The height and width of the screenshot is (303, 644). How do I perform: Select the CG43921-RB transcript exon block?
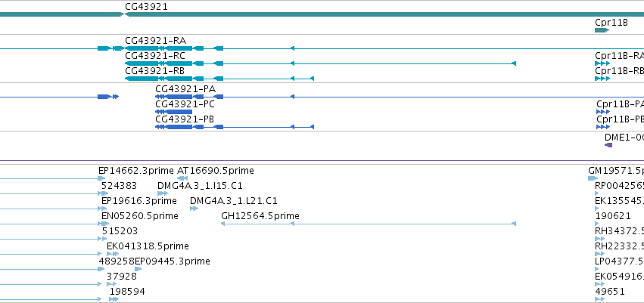[x=142, y=79]
